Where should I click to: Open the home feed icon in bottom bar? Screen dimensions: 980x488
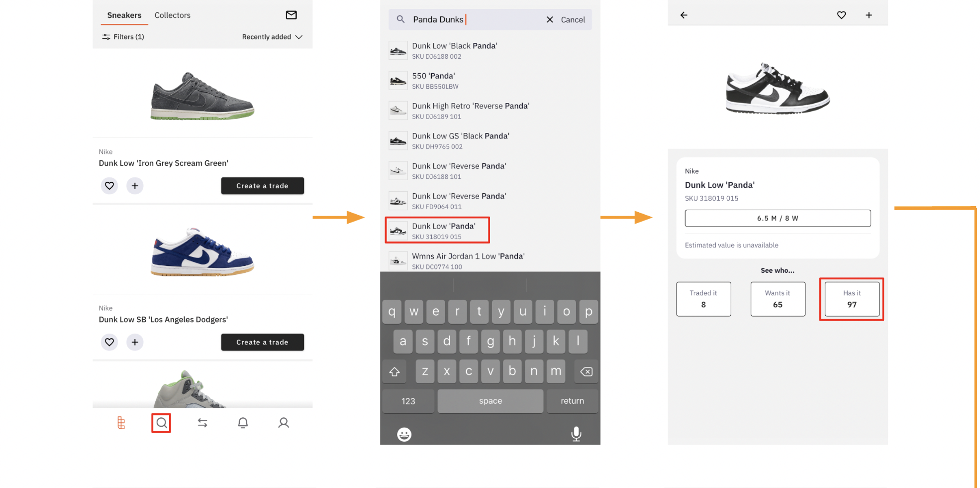121,423
